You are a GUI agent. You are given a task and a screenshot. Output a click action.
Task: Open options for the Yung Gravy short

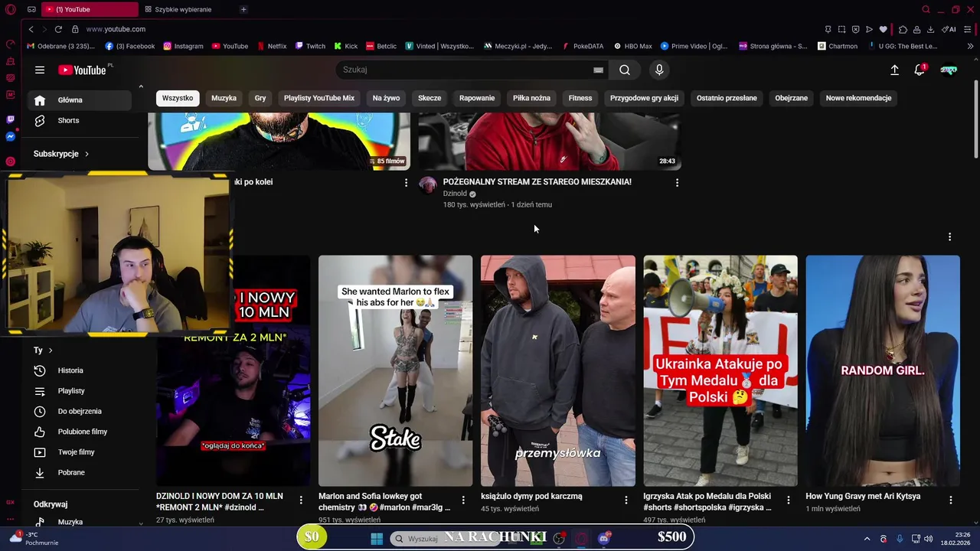951,500
